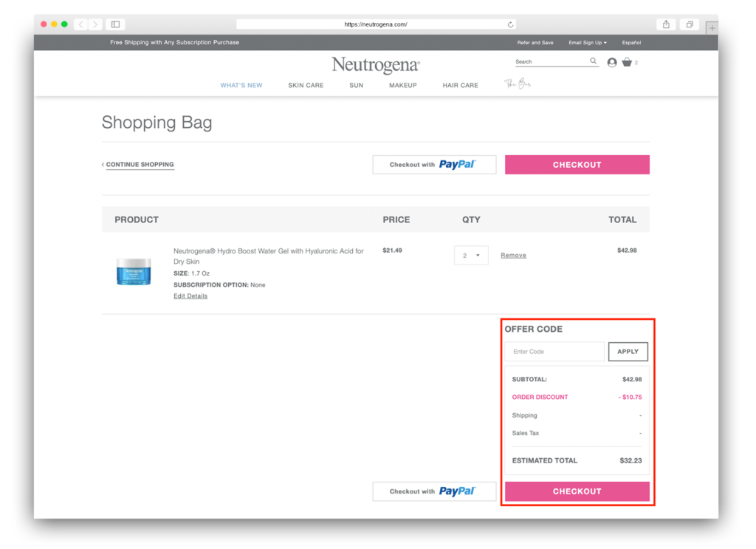Click the Subtotal $42.98 amount
Viewport: 756px width, 549px height.
[632, 379]
